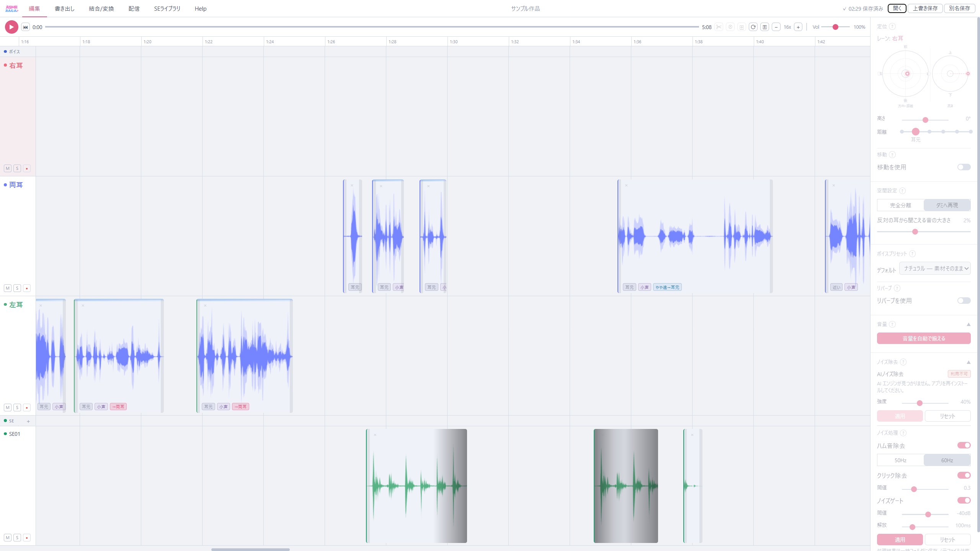Click the rewind-to-start icon
Screen dimensions: 980x551
point(25,27)
